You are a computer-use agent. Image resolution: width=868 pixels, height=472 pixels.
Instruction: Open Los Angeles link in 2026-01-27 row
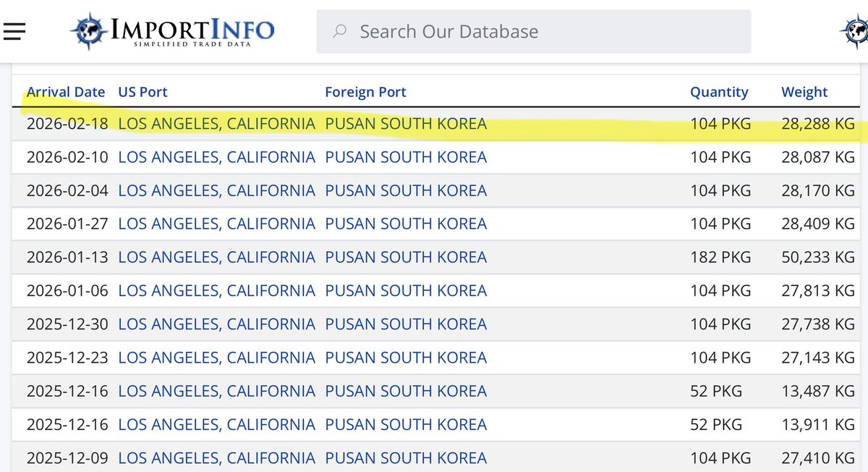pos(216,224)
